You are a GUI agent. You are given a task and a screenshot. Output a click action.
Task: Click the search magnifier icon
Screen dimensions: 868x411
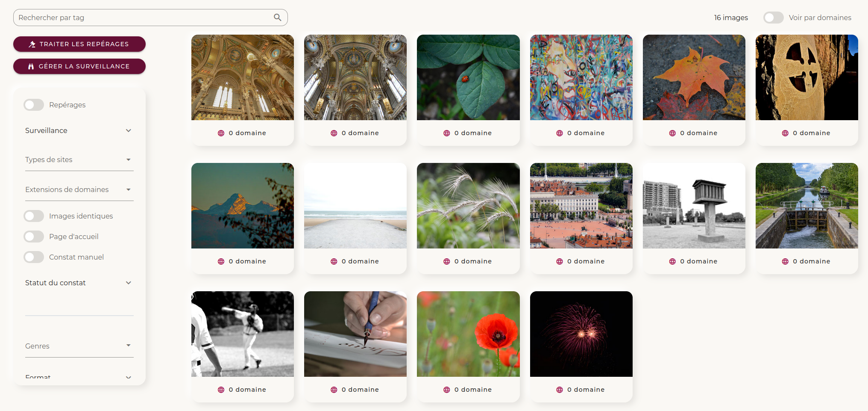point(278,18)
